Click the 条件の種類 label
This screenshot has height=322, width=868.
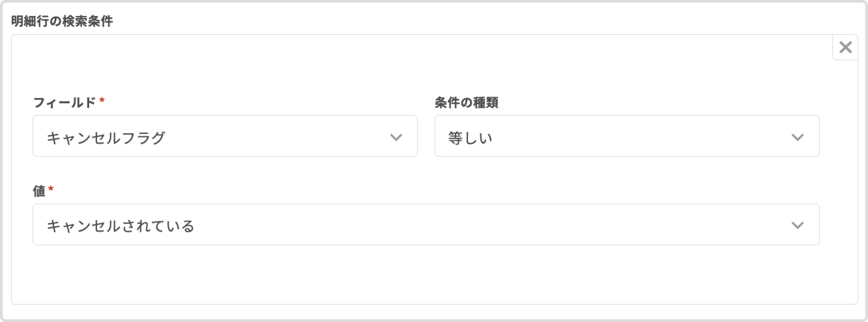[x=466, y=102]
